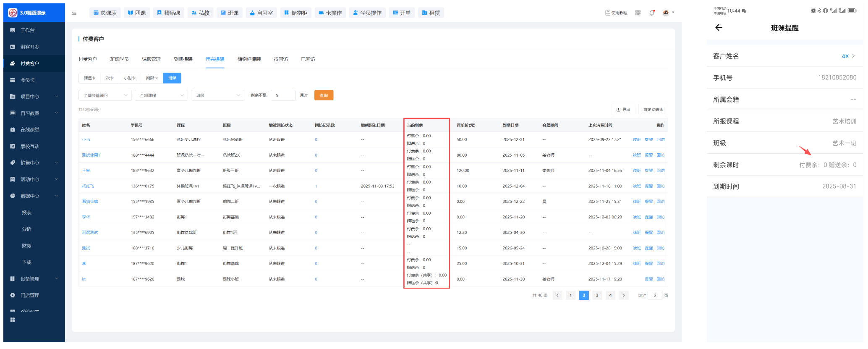The width and height of the screenshot is (868, 349).
Task: Click the 剩余不足 hours input field
Action: (x=283, y=95)
